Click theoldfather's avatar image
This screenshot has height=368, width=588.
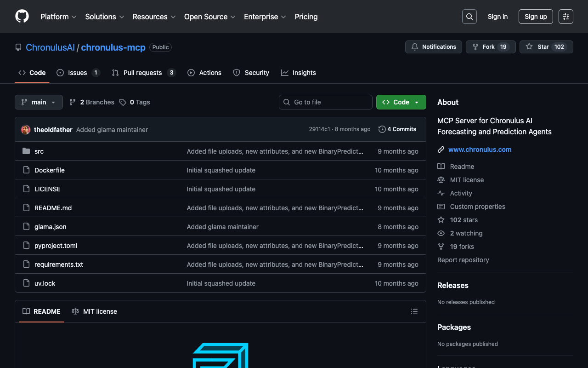point(26,130)
